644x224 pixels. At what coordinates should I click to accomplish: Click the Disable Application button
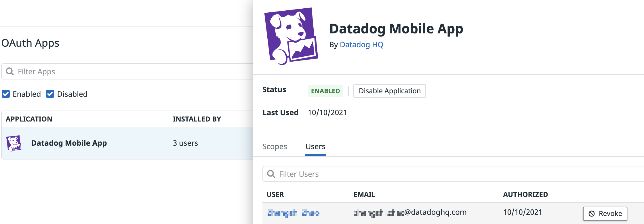click(390, 91)
